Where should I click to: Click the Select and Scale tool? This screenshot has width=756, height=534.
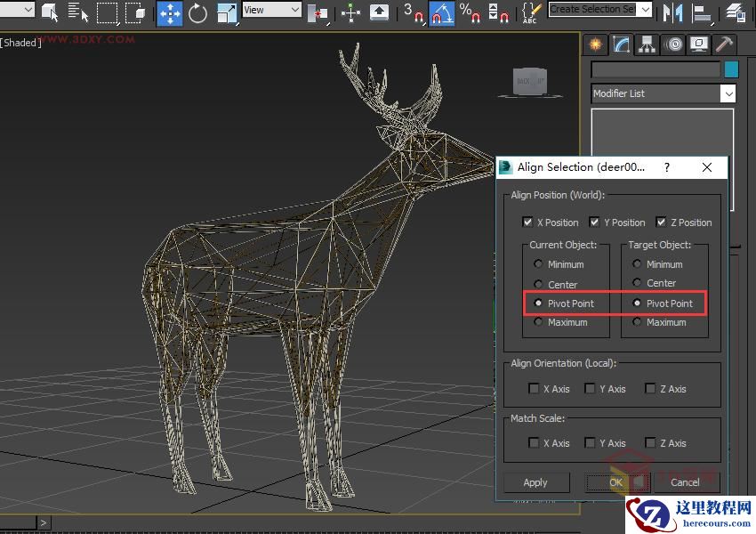click(227, 12)
